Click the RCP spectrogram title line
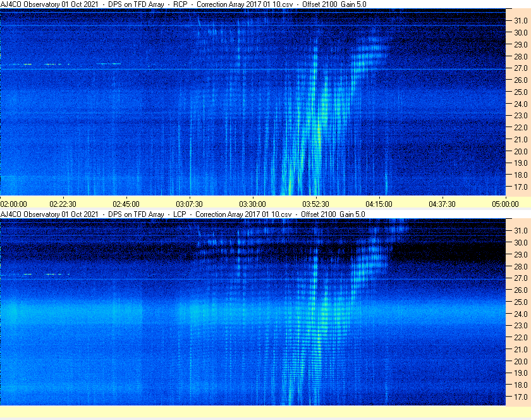The image size is (531, 420). click(x=183, y=4)
